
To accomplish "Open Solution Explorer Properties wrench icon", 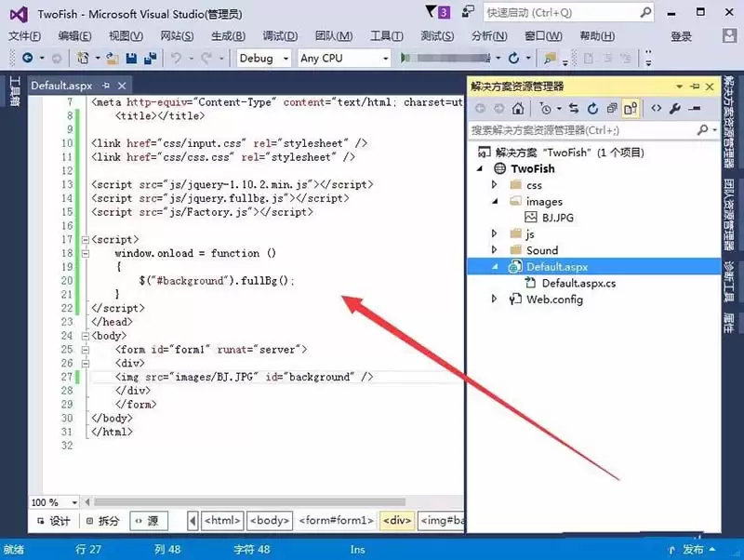I will [x=675, y=107].
